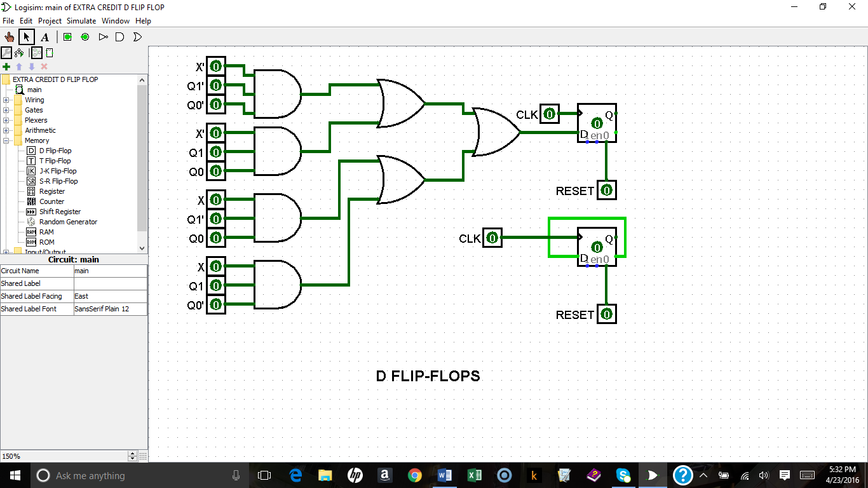Open the Project menu
Image resolution: width=868 pixels, height=488 pixels.
point(50,21)
